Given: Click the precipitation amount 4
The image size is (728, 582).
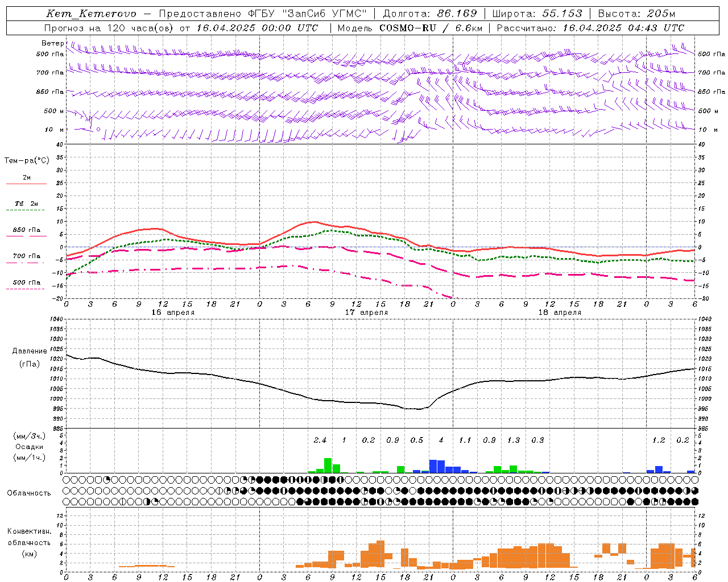Looking at the screenshot, I should (441, 440).
